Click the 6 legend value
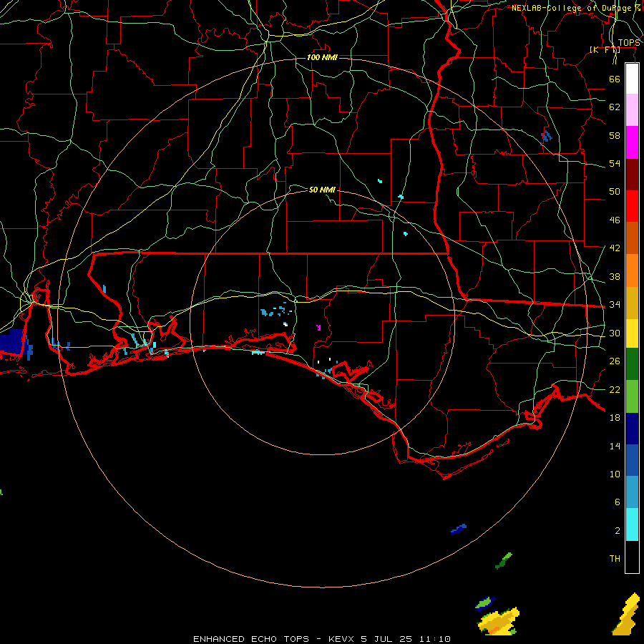This screenshot has height=644, width=644. (618, 502)
